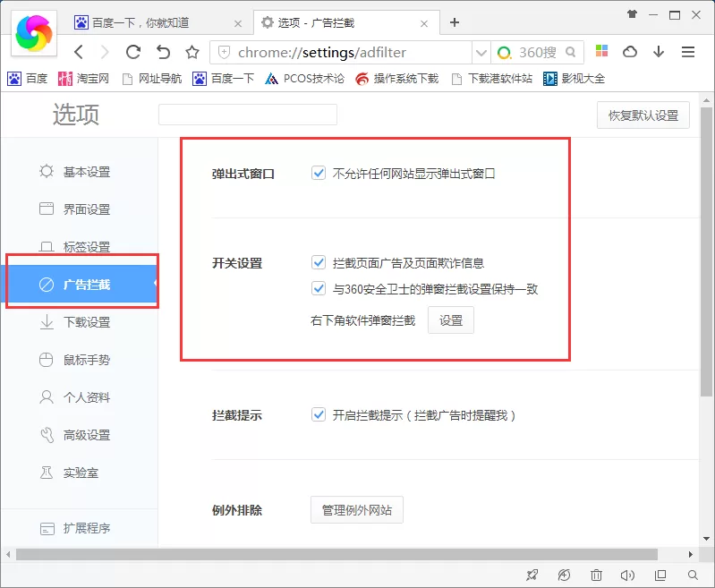
Task: Close the 选项 - 广告拦截 tab
Action: pos(423,23)
